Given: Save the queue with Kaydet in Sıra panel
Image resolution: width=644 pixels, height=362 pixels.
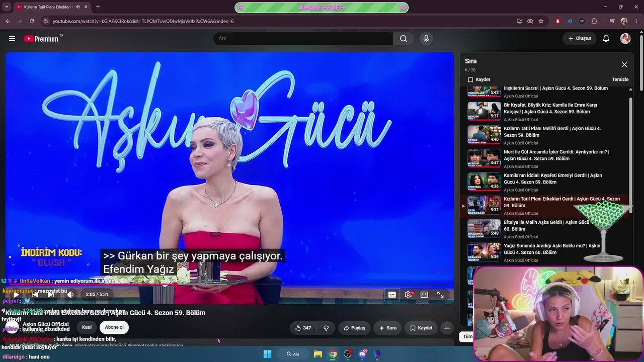Looking at the screenshot, I should click(479, 79).
